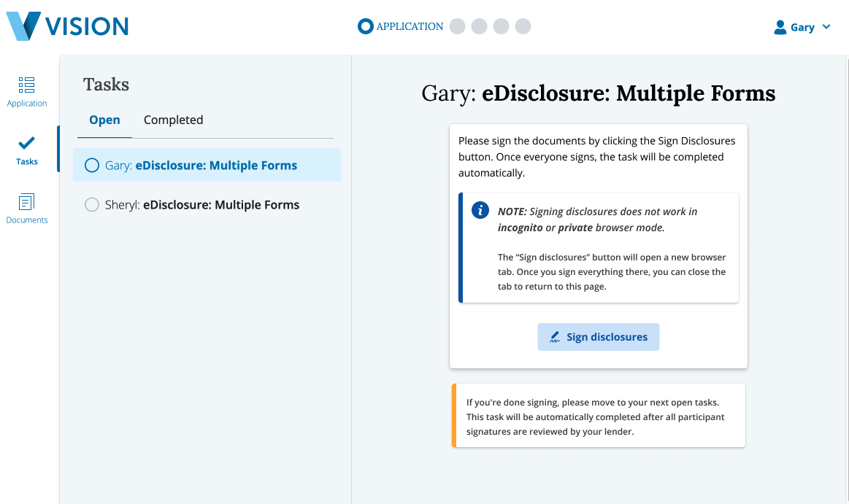Open the Documents sidebar icon
Image resolution: width=849 pixels, height=504 pixels.
point(27,202)
